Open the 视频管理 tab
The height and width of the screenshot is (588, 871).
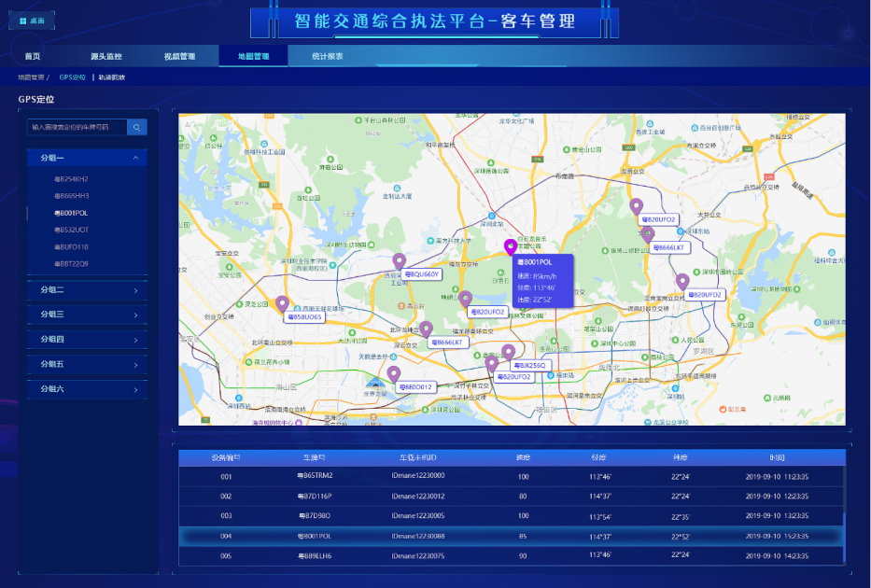179,57
